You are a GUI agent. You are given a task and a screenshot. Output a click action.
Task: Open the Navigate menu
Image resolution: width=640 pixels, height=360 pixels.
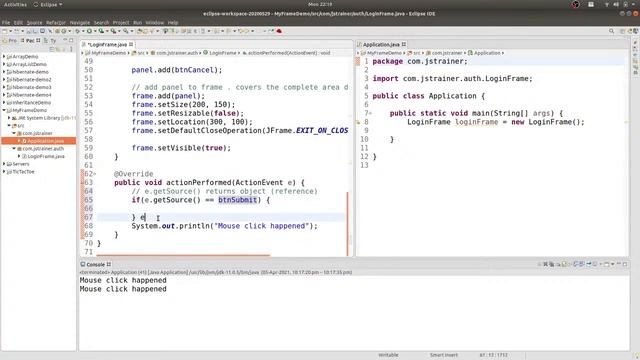click(x=80, y=22)
